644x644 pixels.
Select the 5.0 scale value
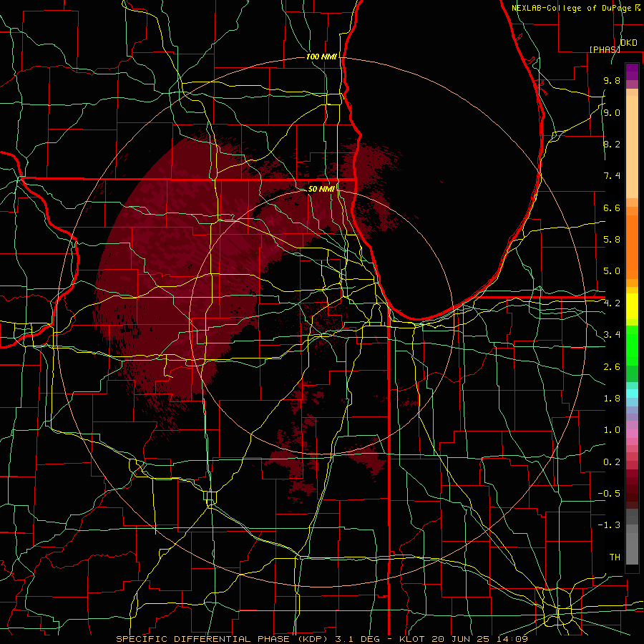[612, 271]
